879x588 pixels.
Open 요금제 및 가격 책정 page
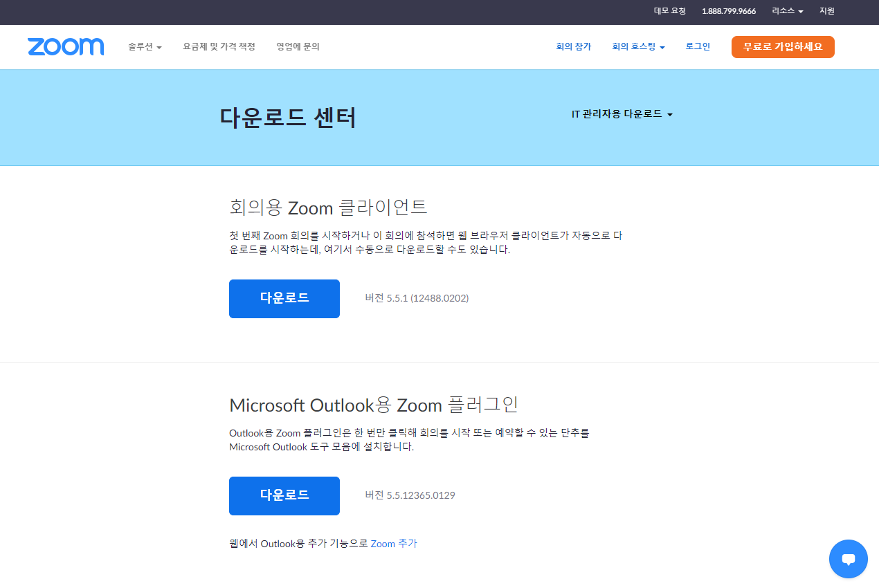coord(219,47)
